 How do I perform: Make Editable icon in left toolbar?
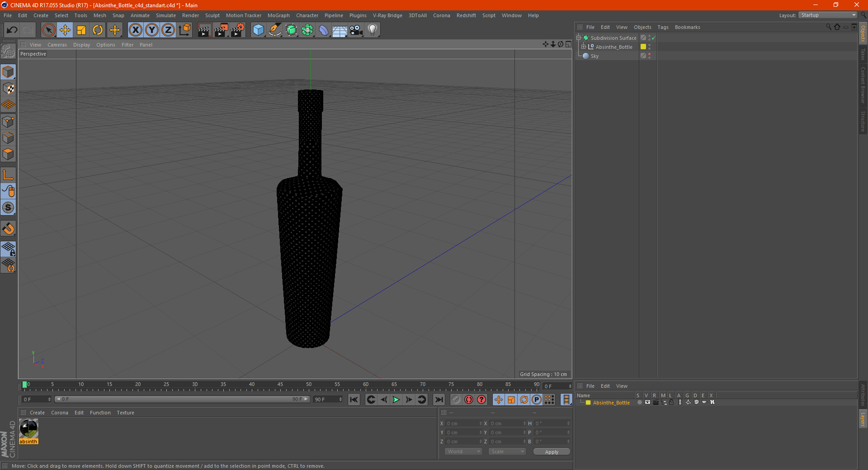tap(8, 51)
